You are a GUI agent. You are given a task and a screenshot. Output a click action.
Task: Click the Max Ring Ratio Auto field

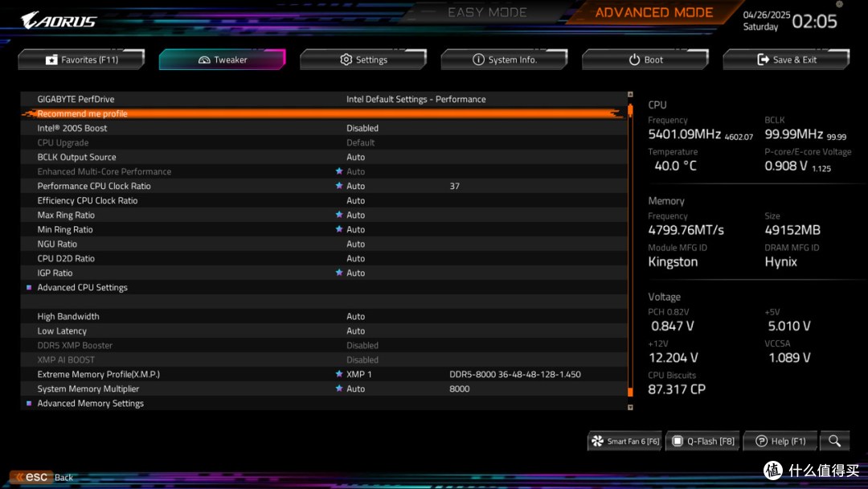pos(355,214)
